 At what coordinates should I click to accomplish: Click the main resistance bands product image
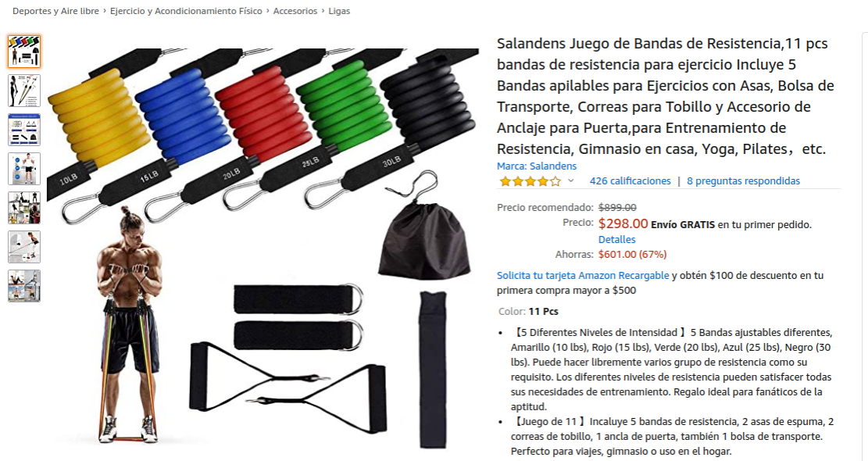(263, 248)
